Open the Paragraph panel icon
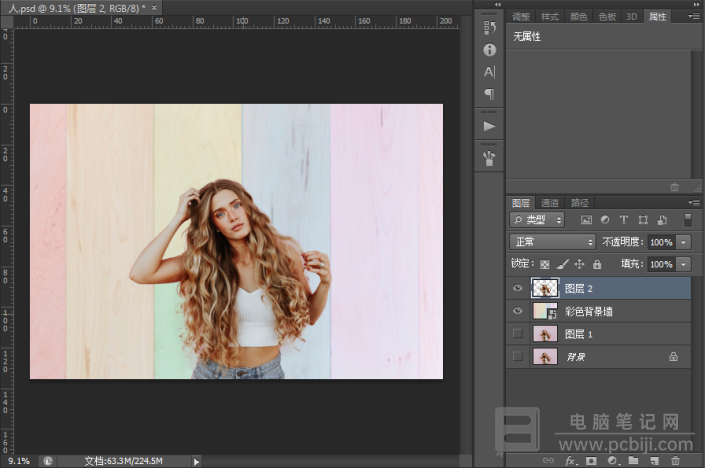 pyautogui.click(x=490, y=94)
